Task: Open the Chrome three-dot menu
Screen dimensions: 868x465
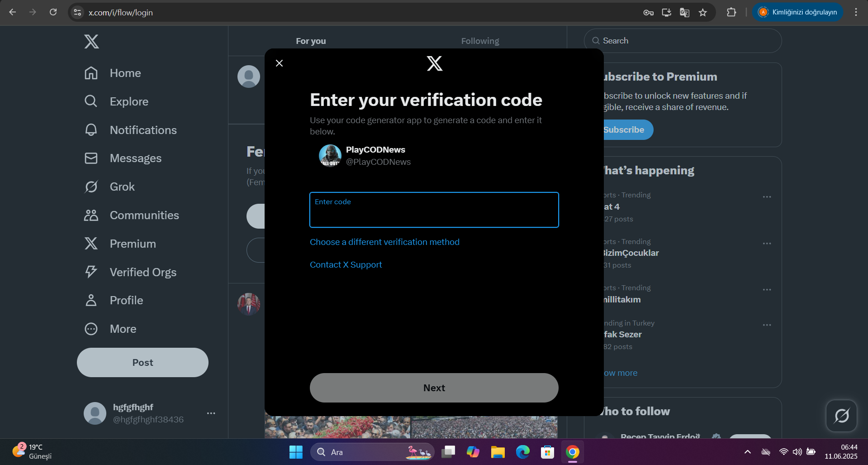Action: [x=856, y=12]
